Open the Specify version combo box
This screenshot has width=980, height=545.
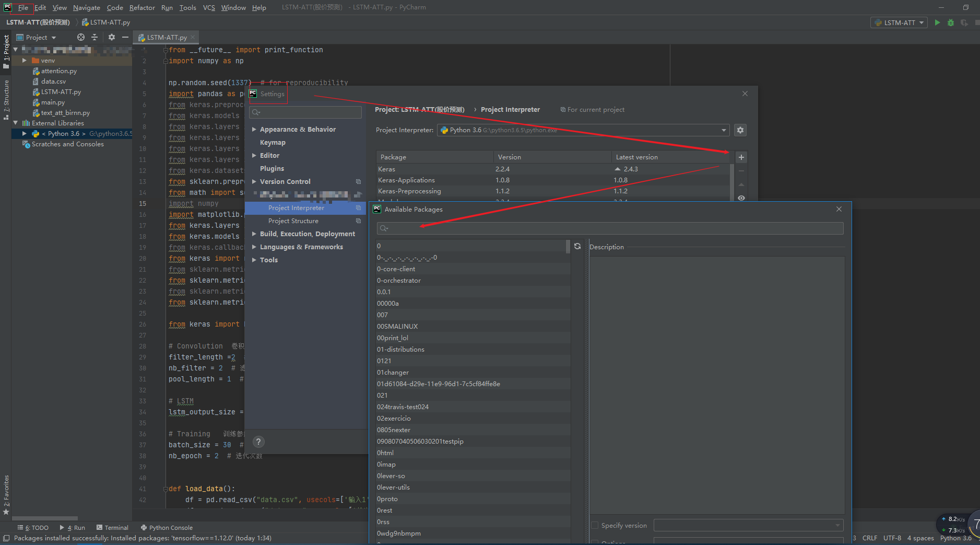coord(748,525)
